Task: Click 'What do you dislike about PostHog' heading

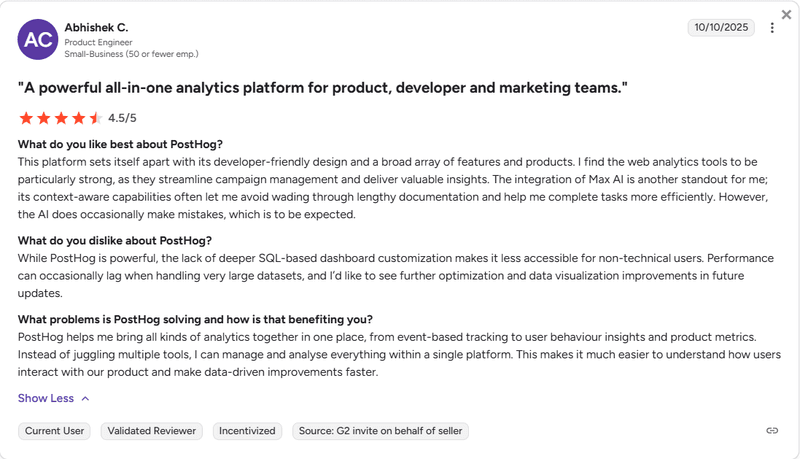Action: (115, 241)
